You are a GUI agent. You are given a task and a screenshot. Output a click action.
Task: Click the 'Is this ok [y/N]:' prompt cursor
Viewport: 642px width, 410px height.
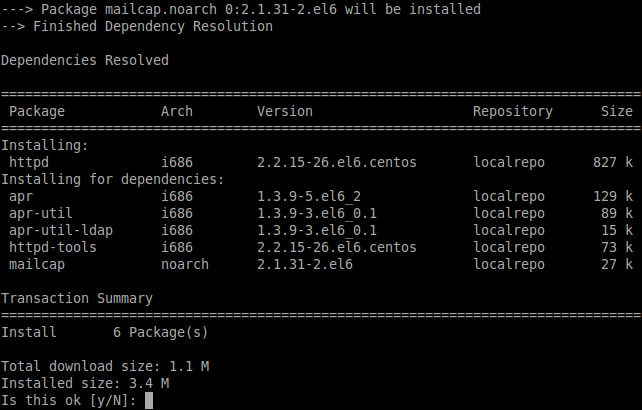tap(149, 401)
